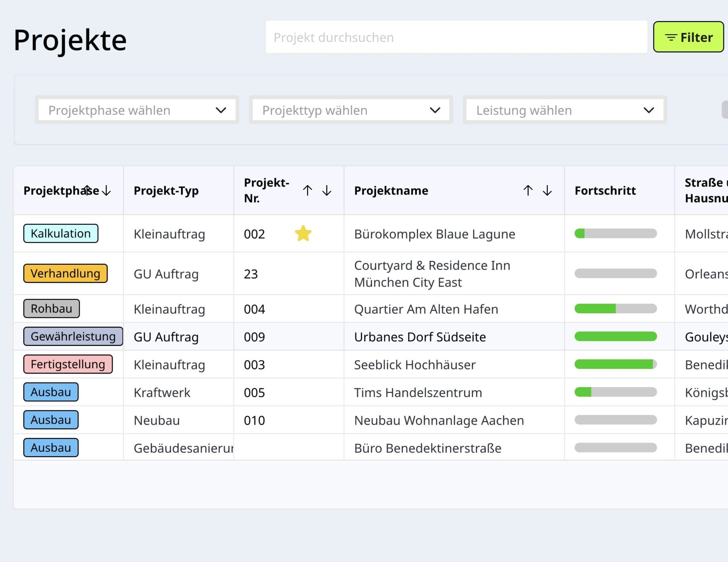Click inside the Projekt durchsuchen search field

click(x=455, y=37)
